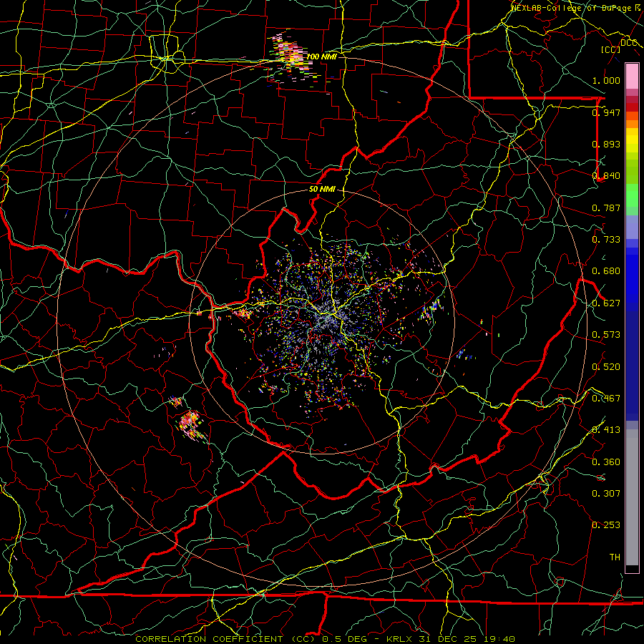The width and height of the screenshot is (644, 644).
Task: Pick the bright green segment of the color bar
Action: 632,195
